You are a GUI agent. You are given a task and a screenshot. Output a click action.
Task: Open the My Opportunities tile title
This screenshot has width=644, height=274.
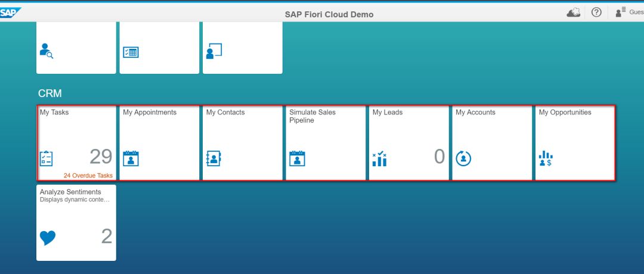tap(565, 113)
